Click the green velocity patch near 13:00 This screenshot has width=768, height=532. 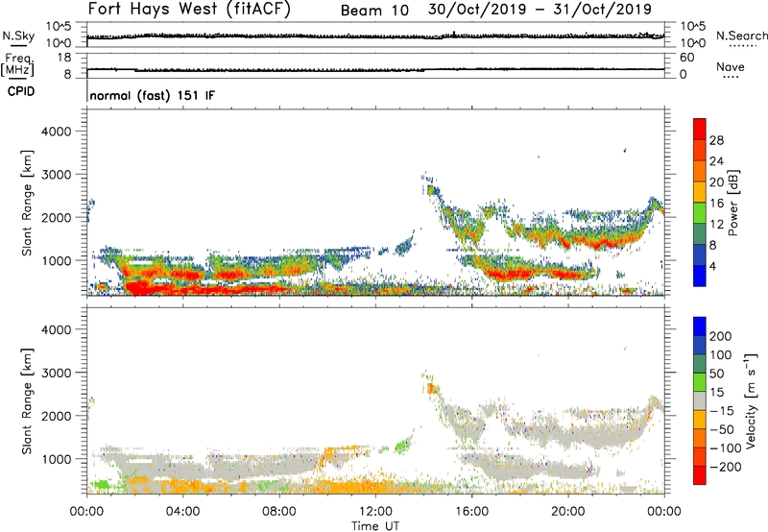point(401,447)
